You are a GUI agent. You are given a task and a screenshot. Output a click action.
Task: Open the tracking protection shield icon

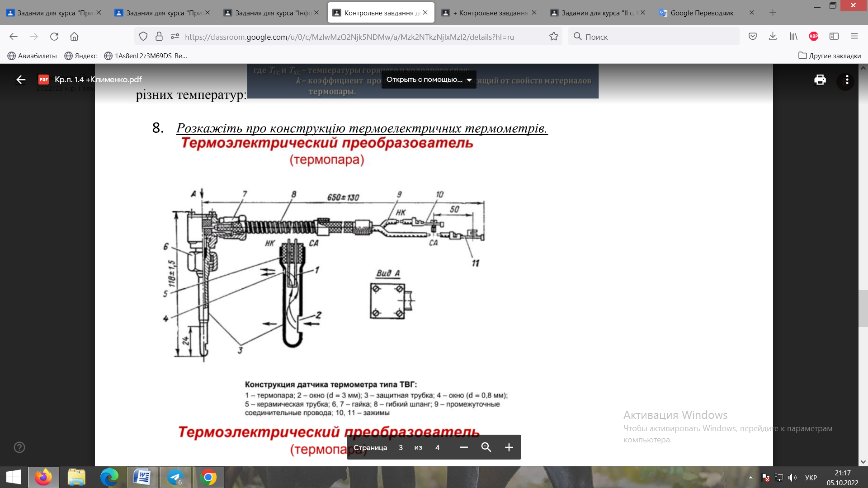pos(143,37)
